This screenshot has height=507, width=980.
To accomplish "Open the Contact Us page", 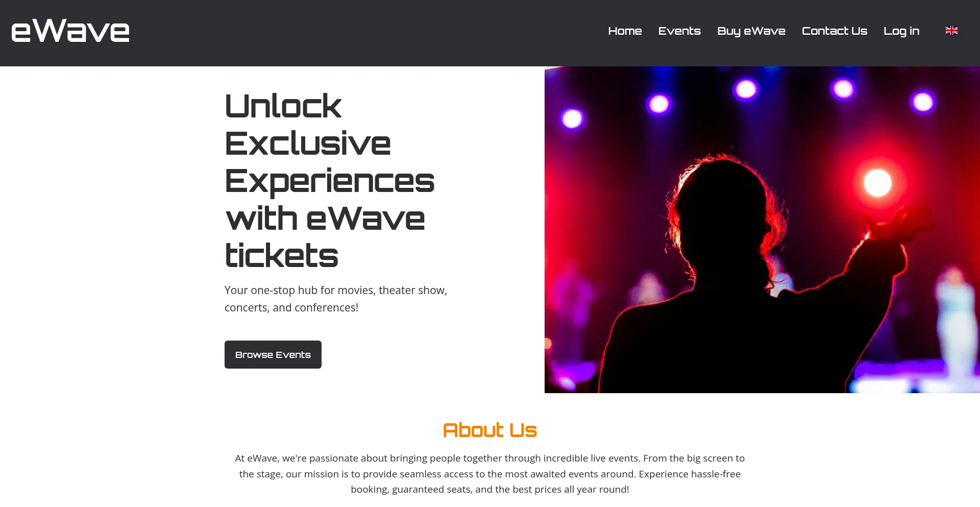I will pos(835,31).
